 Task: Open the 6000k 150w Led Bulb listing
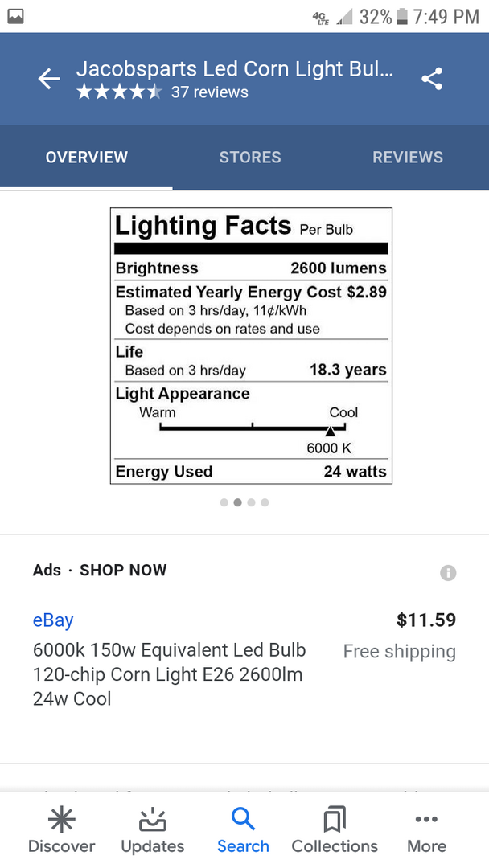pyautogui.click(x=170, y=674)
